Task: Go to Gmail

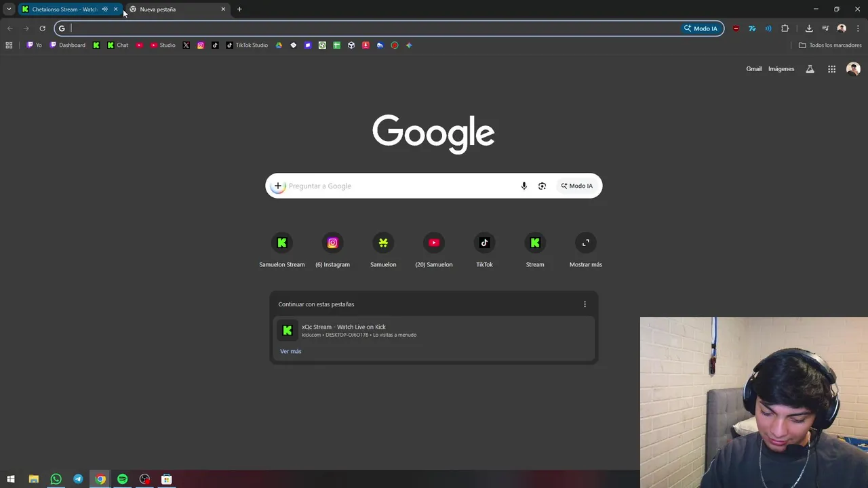Action: (x=754, y=69)
